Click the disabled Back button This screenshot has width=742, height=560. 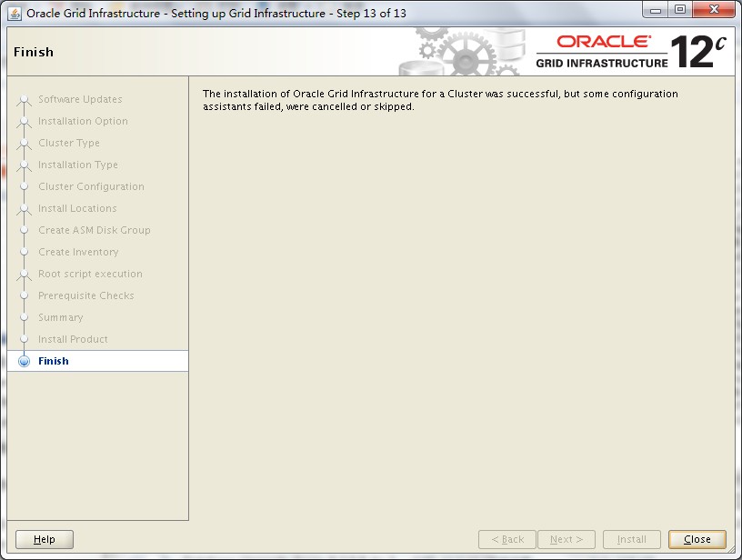pos(507,539)
